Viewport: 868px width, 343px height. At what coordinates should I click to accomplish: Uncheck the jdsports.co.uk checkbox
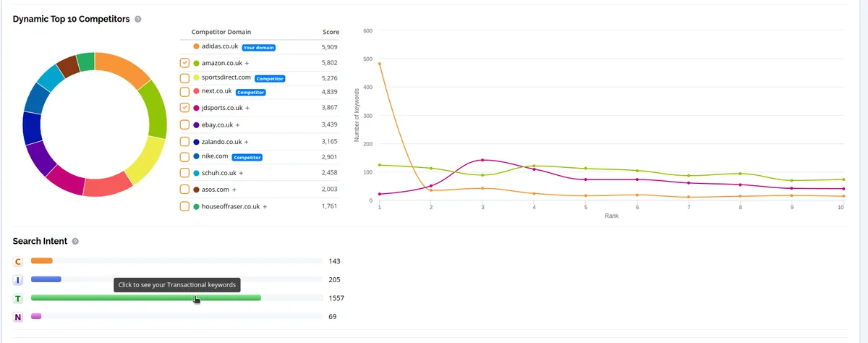tap(184, 108)
